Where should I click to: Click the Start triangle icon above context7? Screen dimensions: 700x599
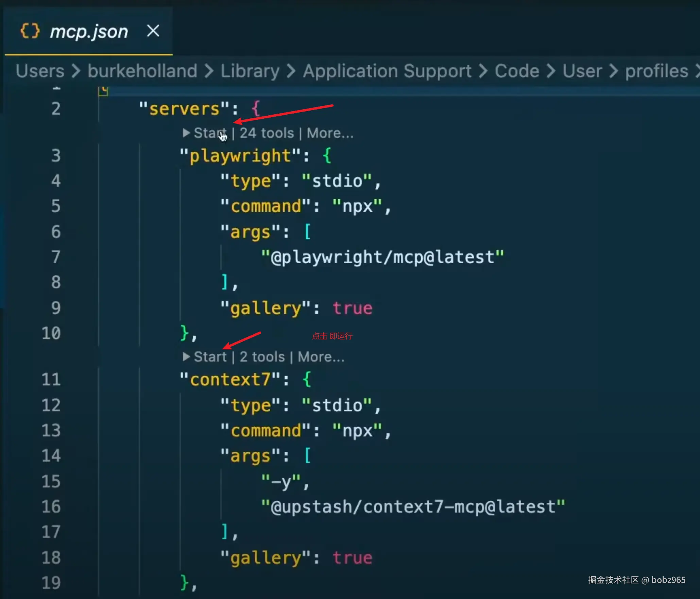tap(186, 356)
